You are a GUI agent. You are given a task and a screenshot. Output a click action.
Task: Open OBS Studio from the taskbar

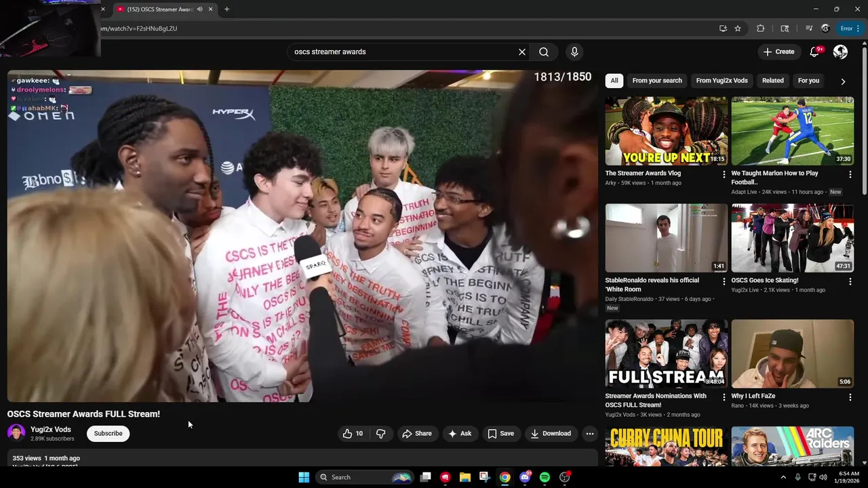click(x=565, y=477)
